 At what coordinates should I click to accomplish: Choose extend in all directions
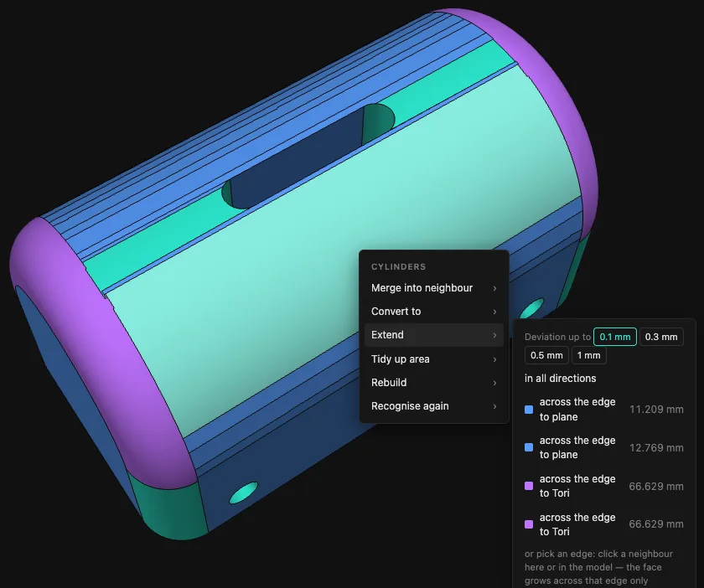click(x=561, y=379)
